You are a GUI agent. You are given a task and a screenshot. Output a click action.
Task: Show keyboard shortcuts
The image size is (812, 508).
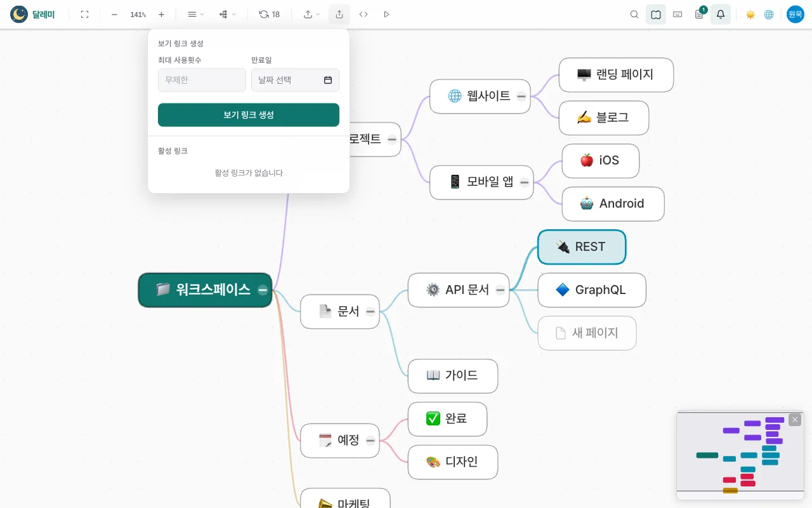[x=678, y=14]
